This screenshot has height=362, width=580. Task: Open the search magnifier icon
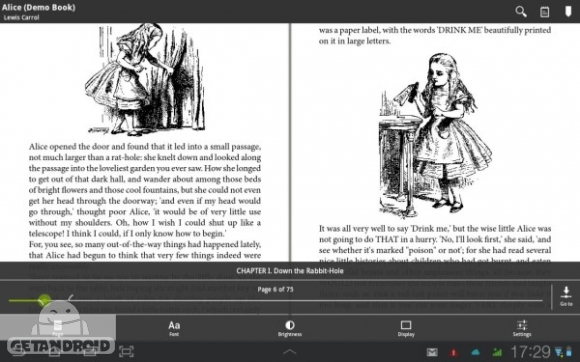(521, 12)
